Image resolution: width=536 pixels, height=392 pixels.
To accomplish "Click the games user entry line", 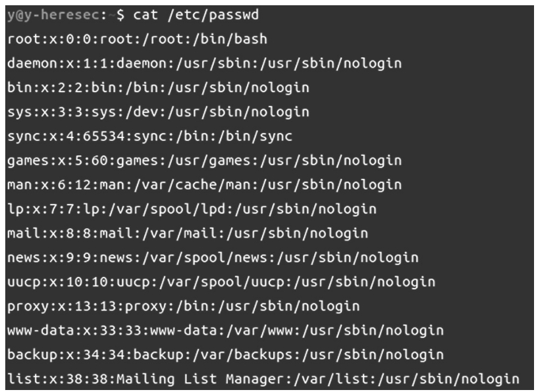I will click(204, 160).
